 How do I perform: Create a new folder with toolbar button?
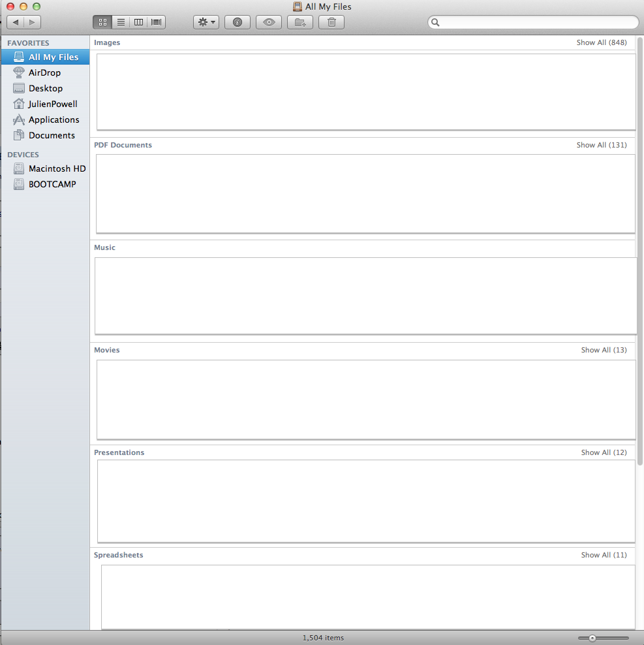coord(300,22)
